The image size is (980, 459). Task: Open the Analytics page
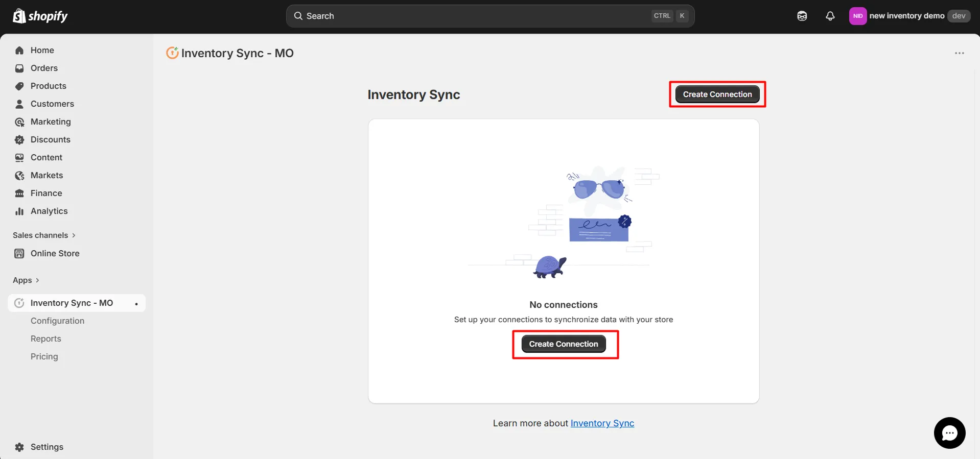49,211
